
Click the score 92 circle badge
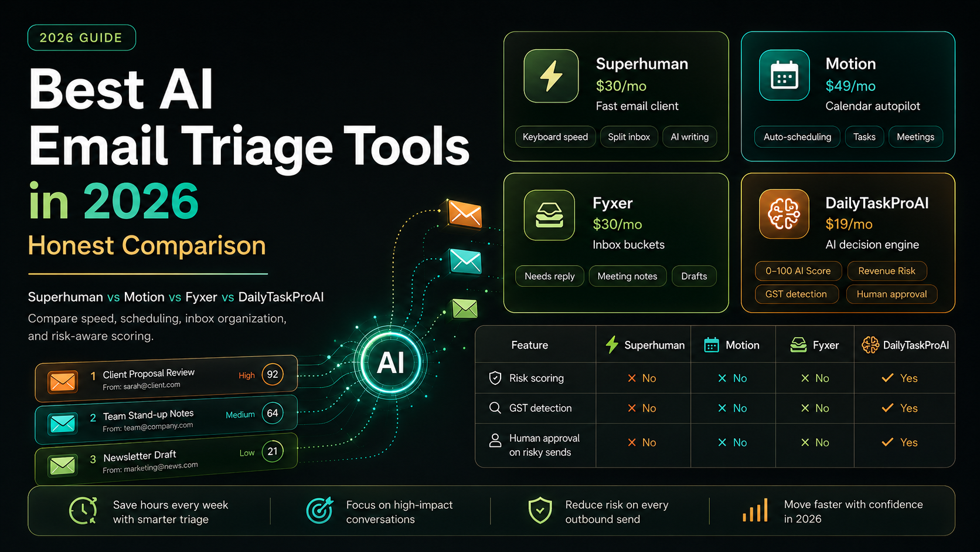click(273, 374)
